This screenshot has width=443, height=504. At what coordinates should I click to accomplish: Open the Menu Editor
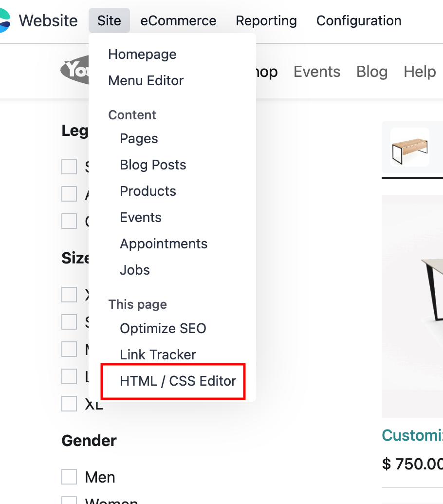tap(146, 80)
